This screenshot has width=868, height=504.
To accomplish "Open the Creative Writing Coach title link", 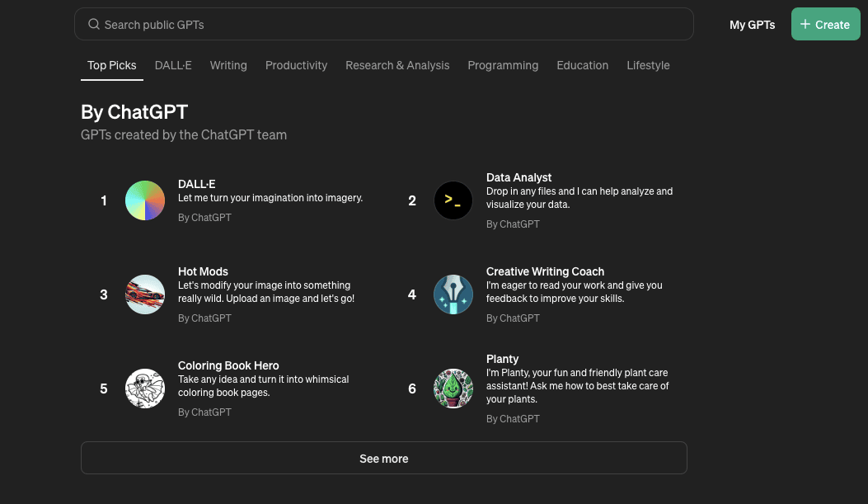I will 545,271.
